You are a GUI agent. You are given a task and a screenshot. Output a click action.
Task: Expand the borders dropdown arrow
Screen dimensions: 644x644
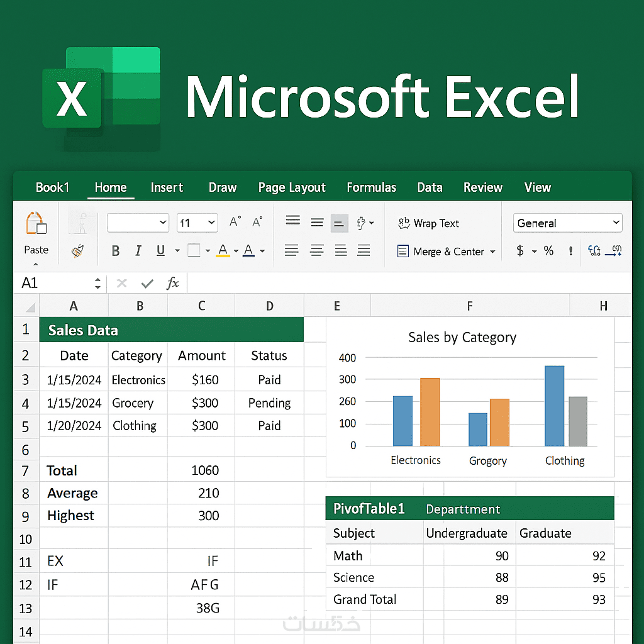(x=208, y=250)
